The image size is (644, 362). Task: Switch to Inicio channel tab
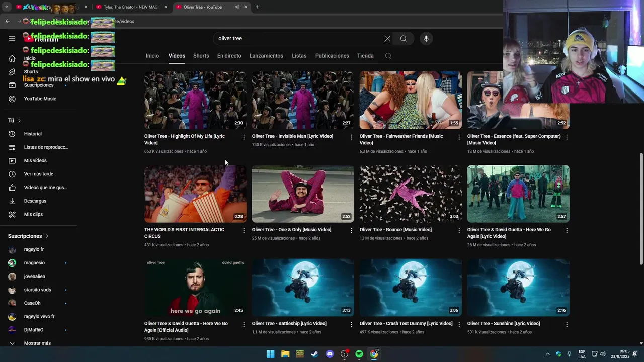point(152,56)
